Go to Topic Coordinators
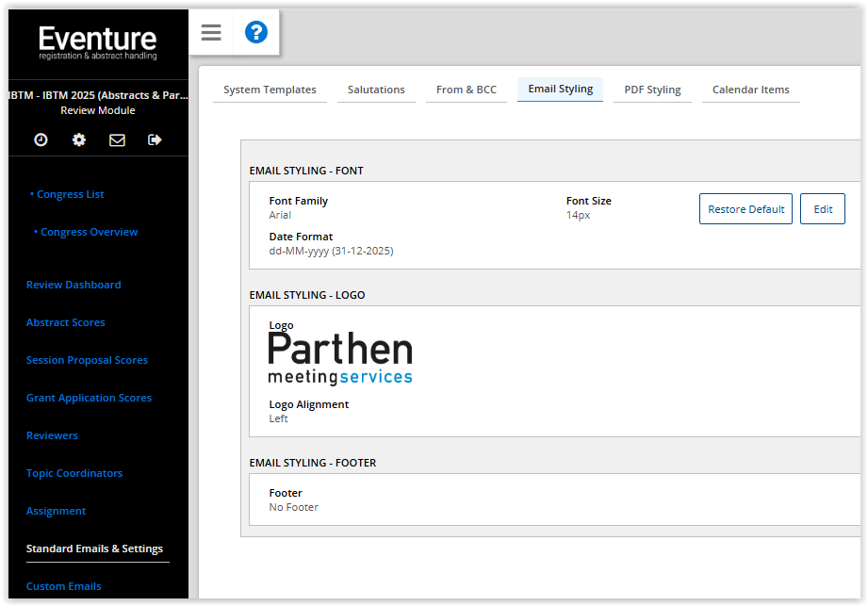This screenshot has height=606, width=868. click(74, 473)
